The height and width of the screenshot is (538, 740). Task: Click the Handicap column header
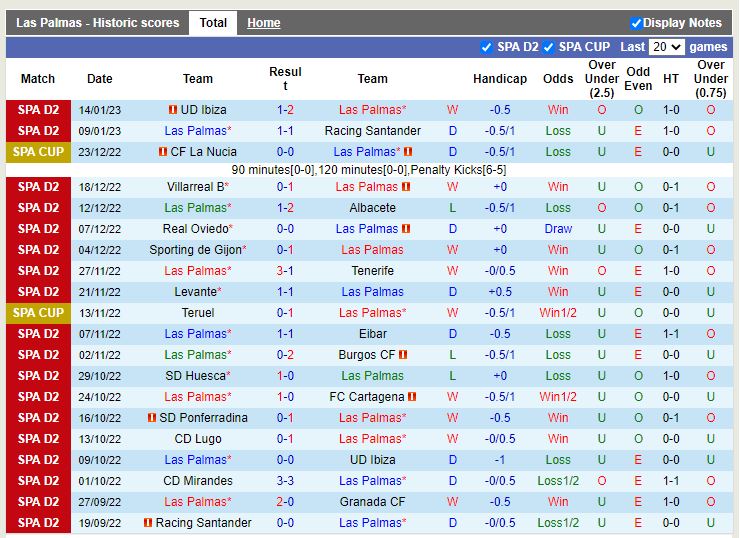pyautogui.click(x=500, y=78)
